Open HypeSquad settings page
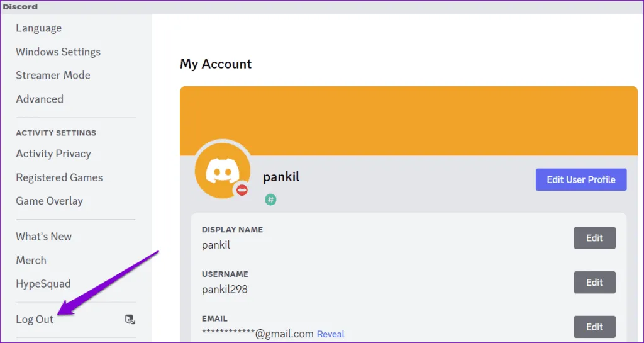This screenshot has width=644, height=343. 43,284
